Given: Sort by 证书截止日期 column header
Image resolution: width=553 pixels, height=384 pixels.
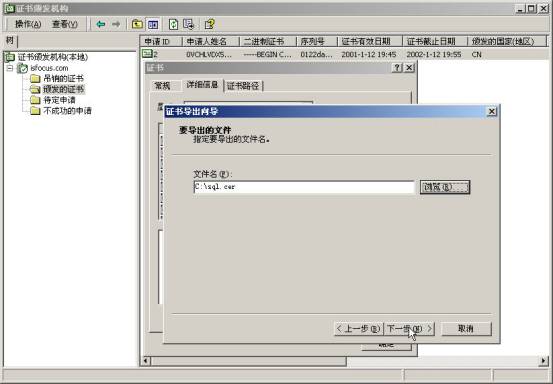Looking at the screenshot, I should point(434,41).
